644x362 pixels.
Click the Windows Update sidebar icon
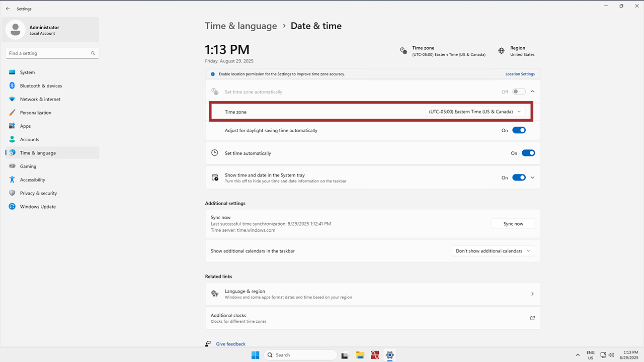point(12,207)
